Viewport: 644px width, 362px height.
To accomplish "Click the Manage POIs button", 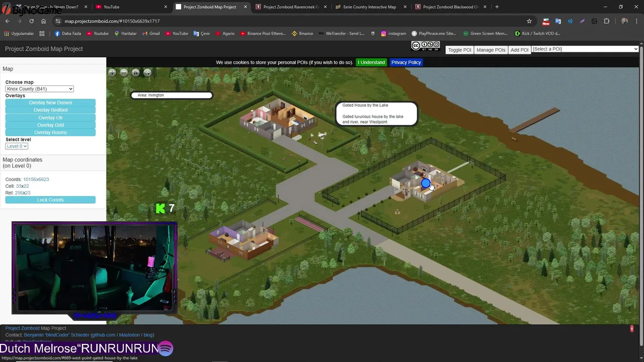I will coord(491,50).
